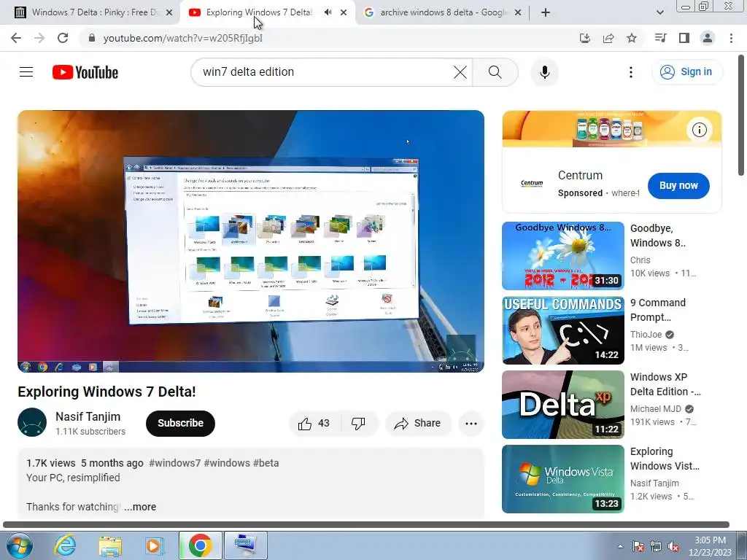
Task: Open Windows Explorer from taskbar
Action: pos(110,545)
